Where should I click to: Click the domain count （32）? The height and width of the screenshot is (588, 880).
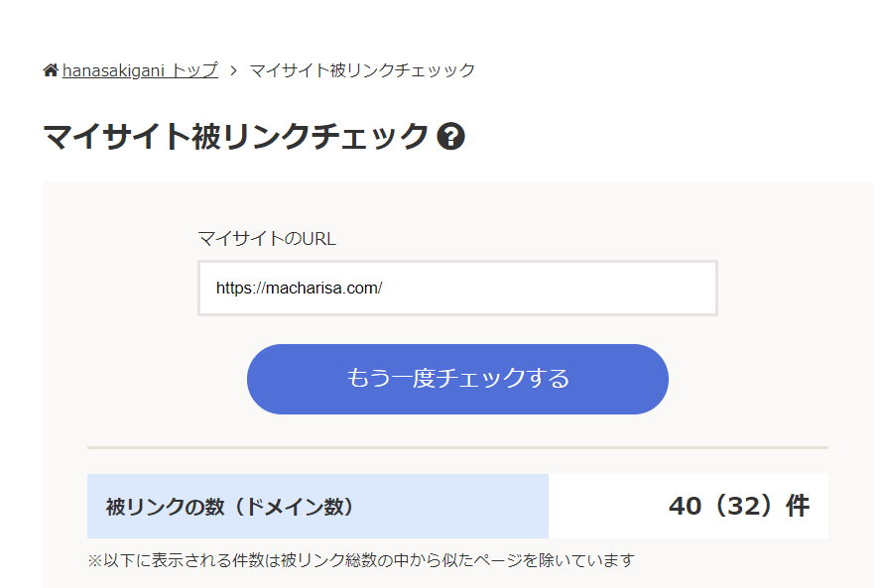coord(743,506)
